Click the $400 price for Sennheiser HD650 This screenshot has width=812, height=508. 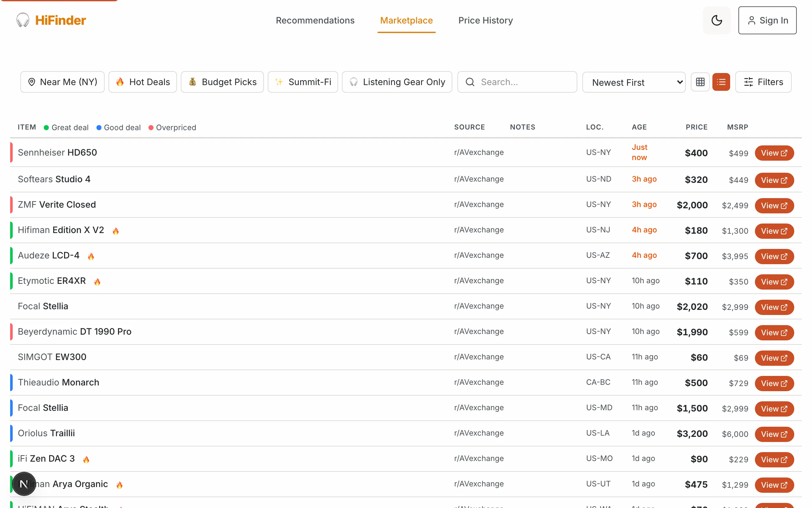point(696,153)
